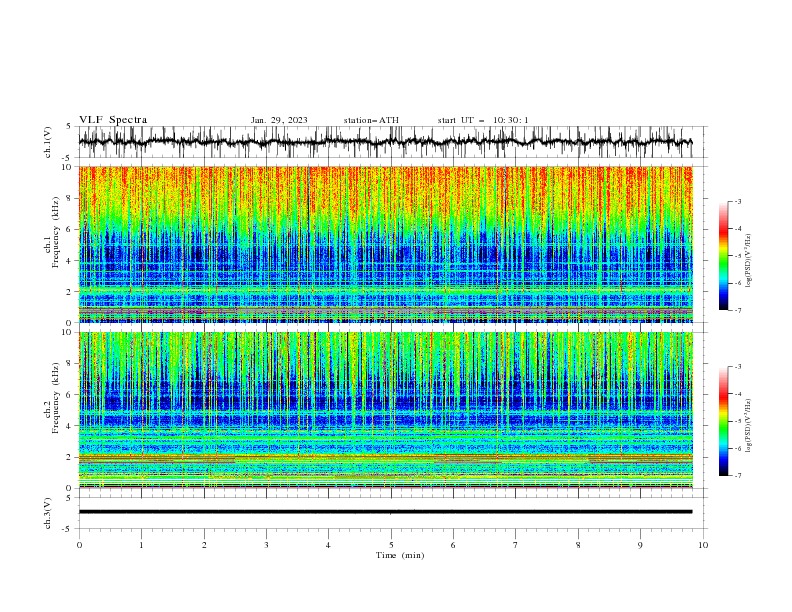
Task: Click the "6" frequency tick of ch.2 spectrogram
Action: pos(70,394)
